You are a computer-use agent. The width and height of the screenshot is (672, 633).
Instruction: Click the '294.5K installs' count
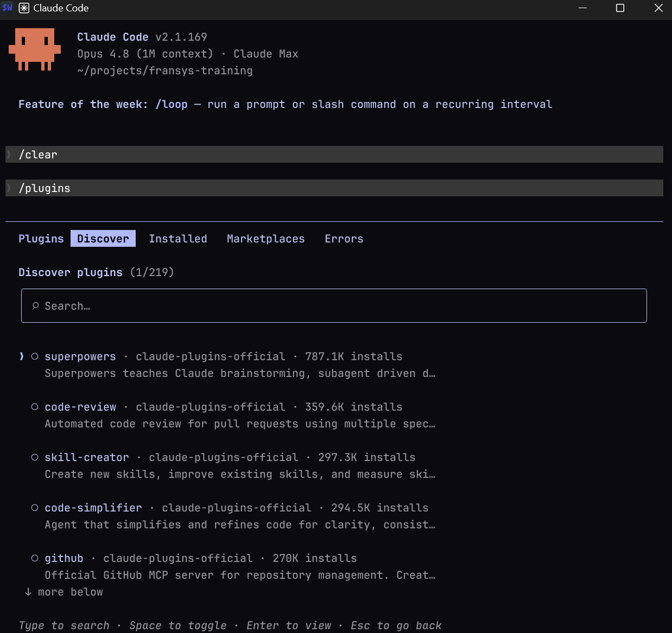click(x=380, y=508)
